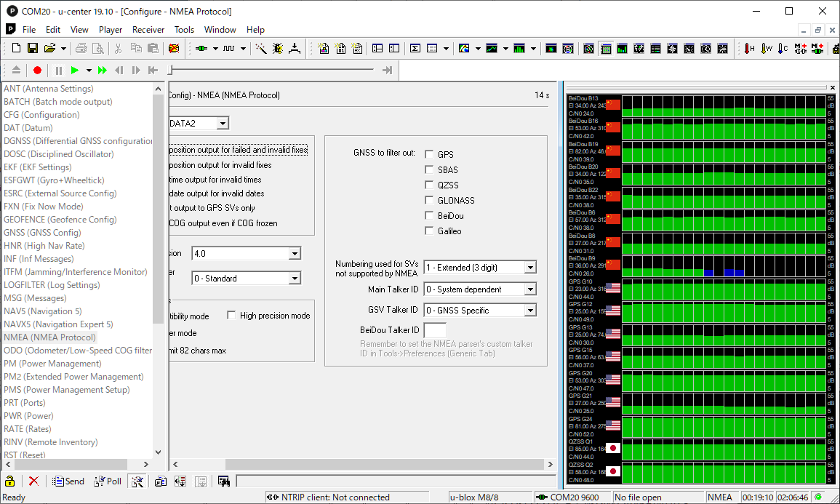Click the step backward playback icon
Screen dimensions: 840x504
[119, 70]
